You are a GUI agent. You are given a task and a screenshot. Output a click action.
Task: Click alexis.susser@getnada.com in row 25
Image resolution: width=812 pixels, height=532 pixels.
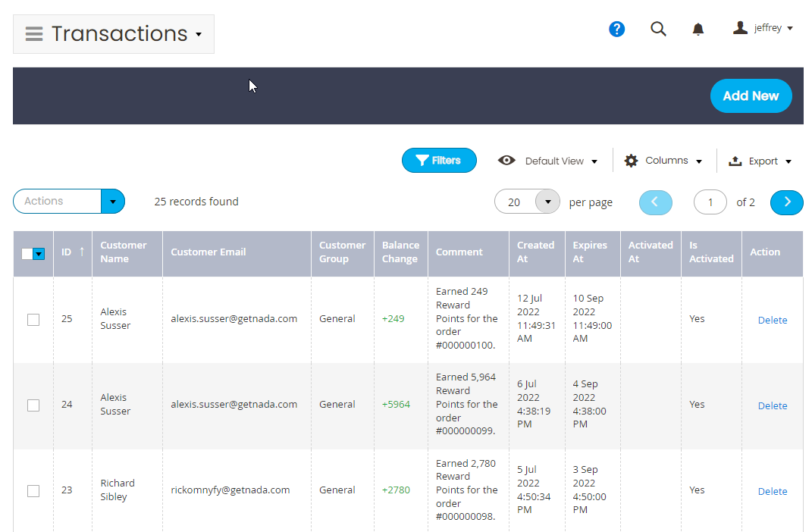click(234, 319)
